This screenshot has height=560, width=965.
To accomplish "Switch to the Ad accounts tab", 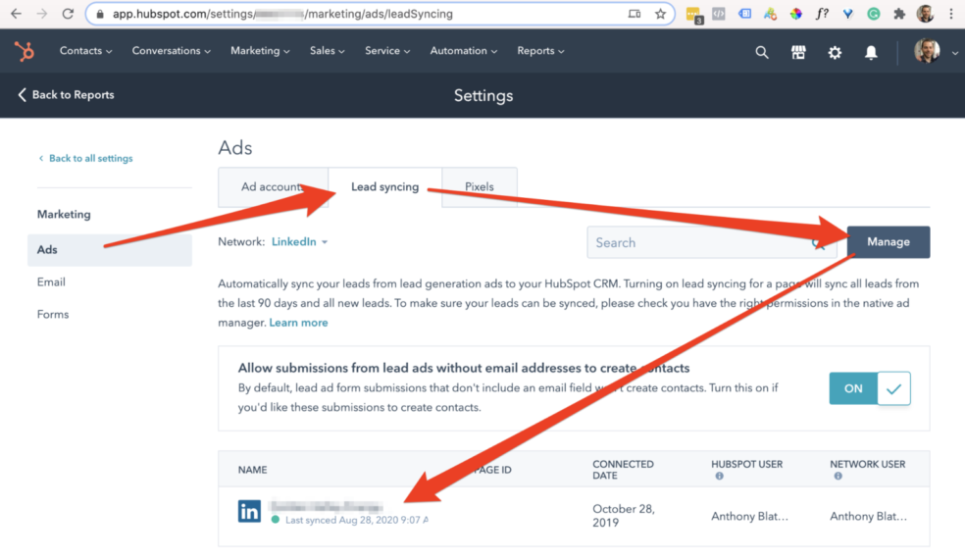I will pyautogui.click(x=272, y=186).
